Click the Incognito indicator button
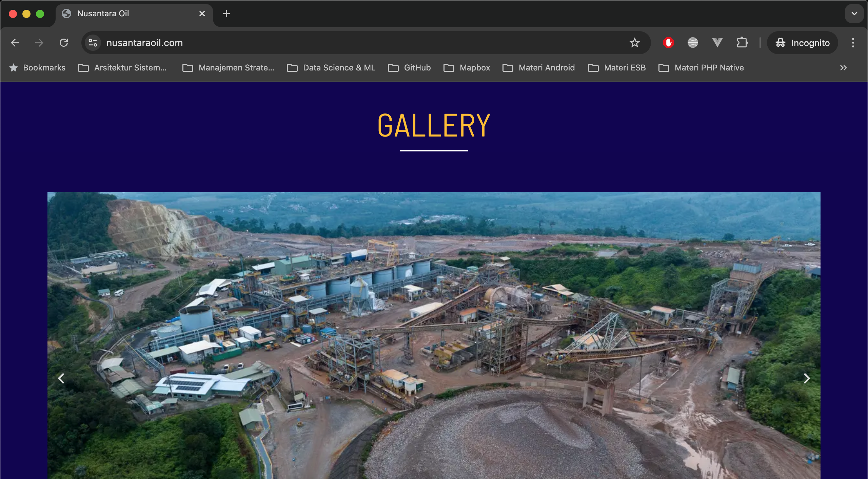 tap(802, 43)
